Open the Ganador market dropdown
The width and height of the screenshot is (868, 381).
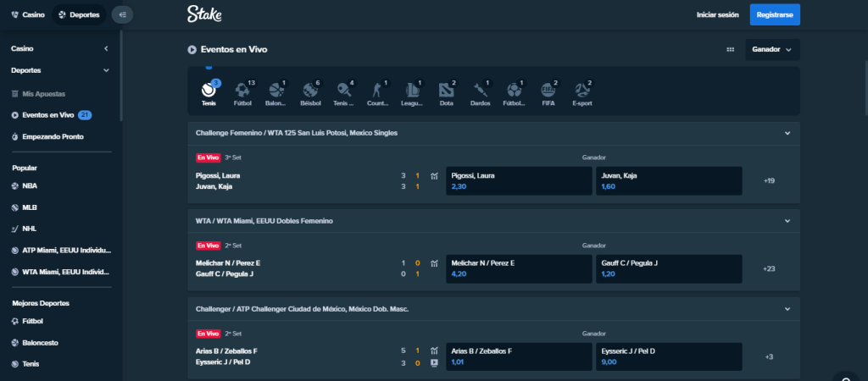pos(772,50)
